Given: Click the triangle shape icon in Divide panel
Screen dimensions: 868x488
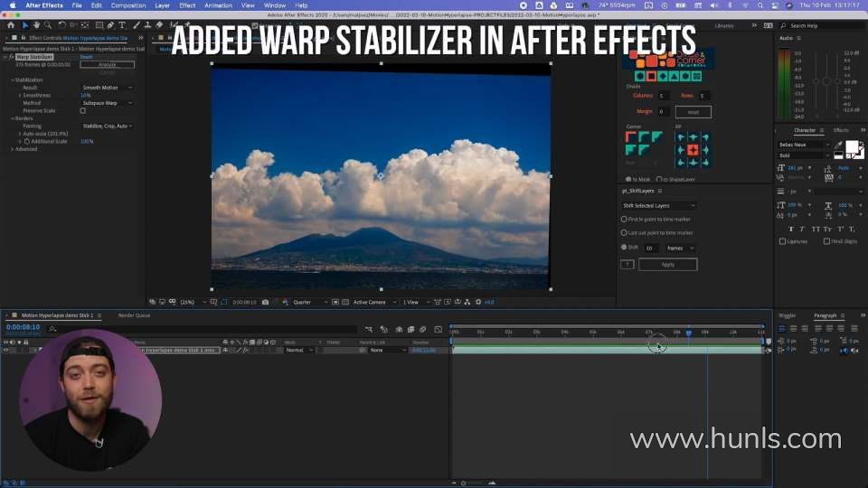Looking at the screenshot, I should pos(675,76).
